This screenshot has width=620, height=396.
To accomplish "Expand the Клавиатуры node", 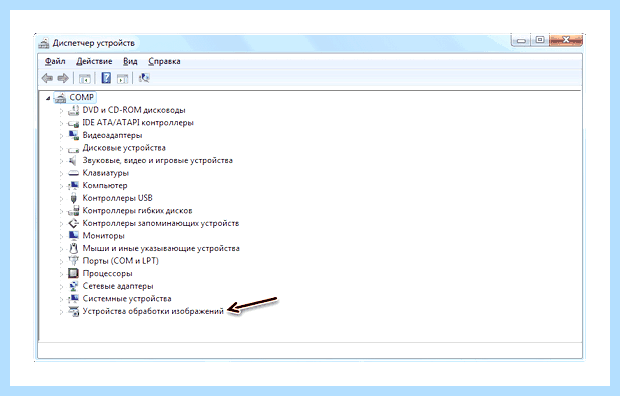I will (x=61, y=174).
